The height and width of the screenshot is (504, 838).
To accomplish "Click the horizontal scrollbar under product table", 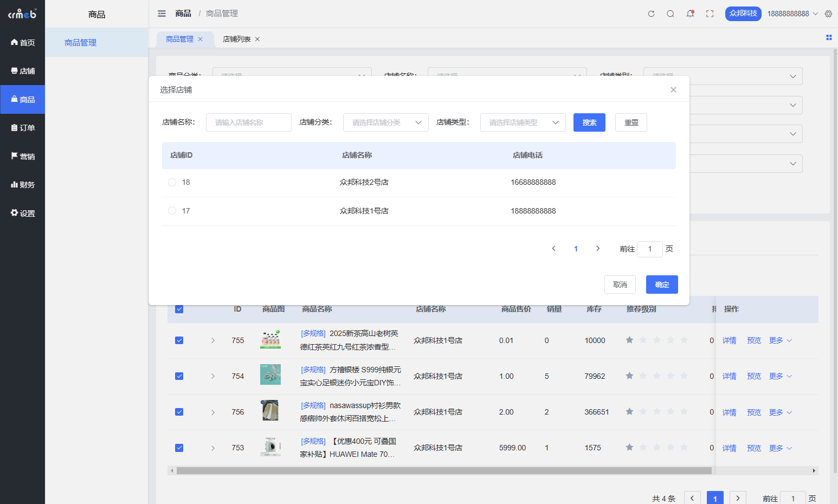I will (443, 470).
